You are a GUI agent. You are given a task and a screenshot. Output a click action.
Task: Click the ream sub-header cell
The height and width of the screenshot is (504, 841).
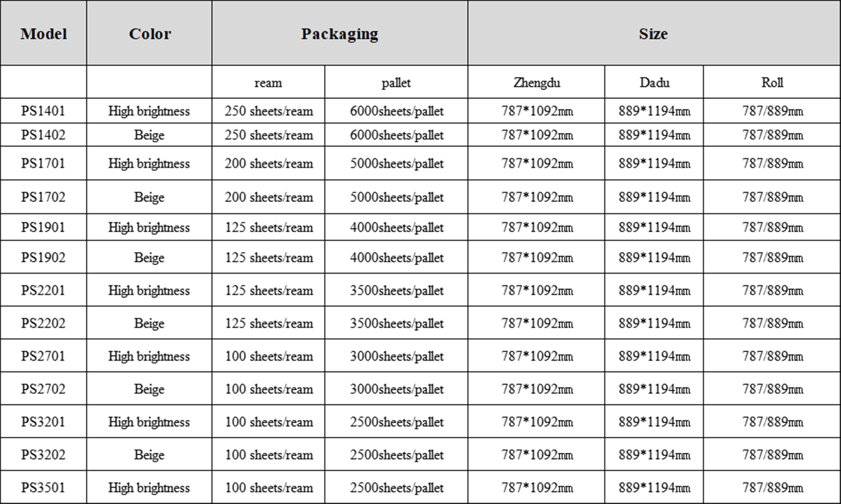pyautogui.click(x=268, y=82)
